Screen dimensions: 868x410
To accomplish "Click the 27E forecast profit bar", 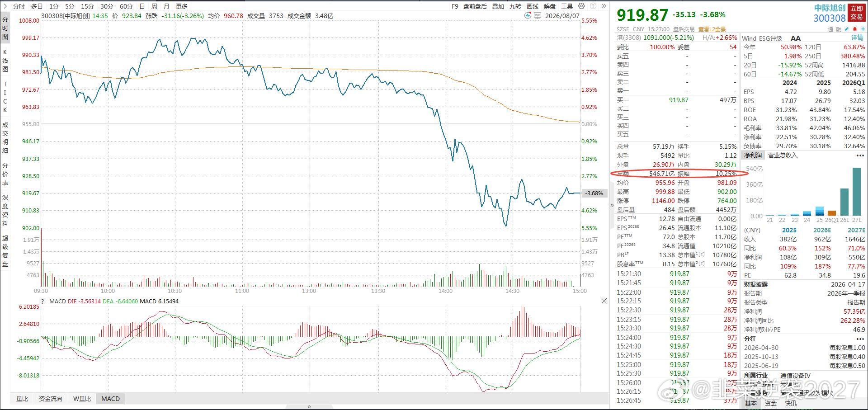I will pyautogui.click(x=856, y=192).
